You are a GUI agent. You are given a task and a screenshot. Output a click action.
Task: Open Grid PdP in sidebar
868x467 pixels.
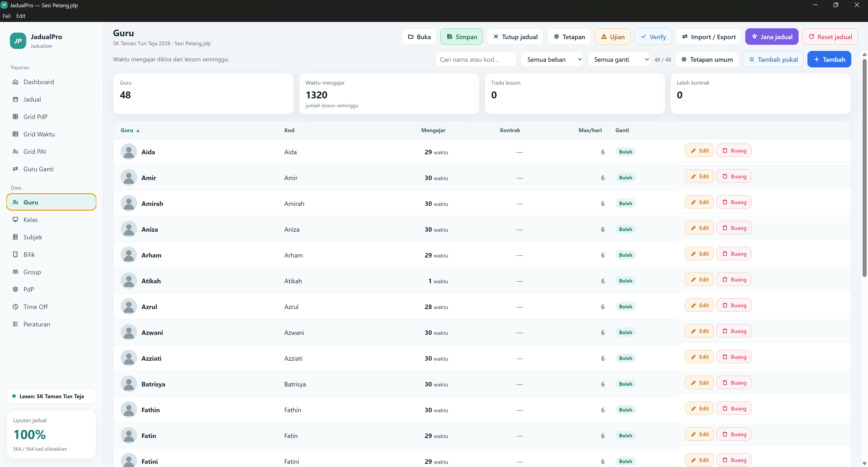[x=51, y=117]
